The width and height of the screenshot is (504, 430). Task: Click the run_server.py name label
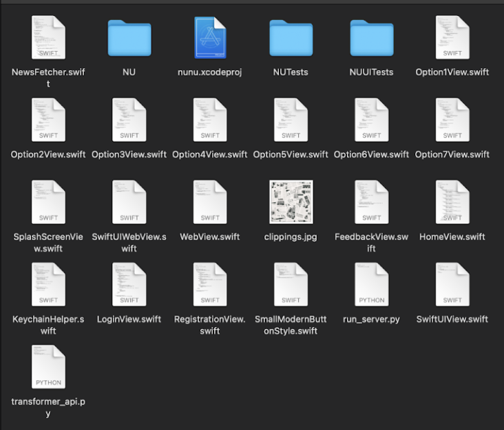tap(372, 319)
